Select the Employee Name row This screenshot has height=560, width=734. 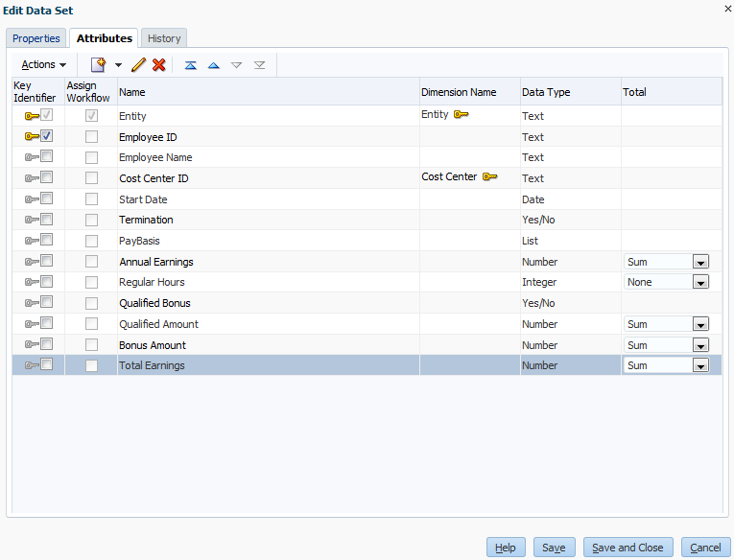[x=367, y=157]
